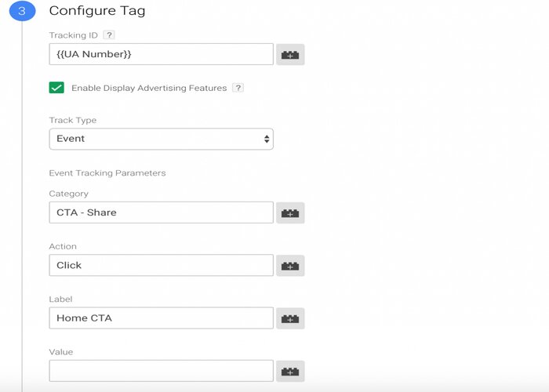The height and width of the screenshot is (392, 549).
Task: Click the Track Type label text
Action: (72, 121)
